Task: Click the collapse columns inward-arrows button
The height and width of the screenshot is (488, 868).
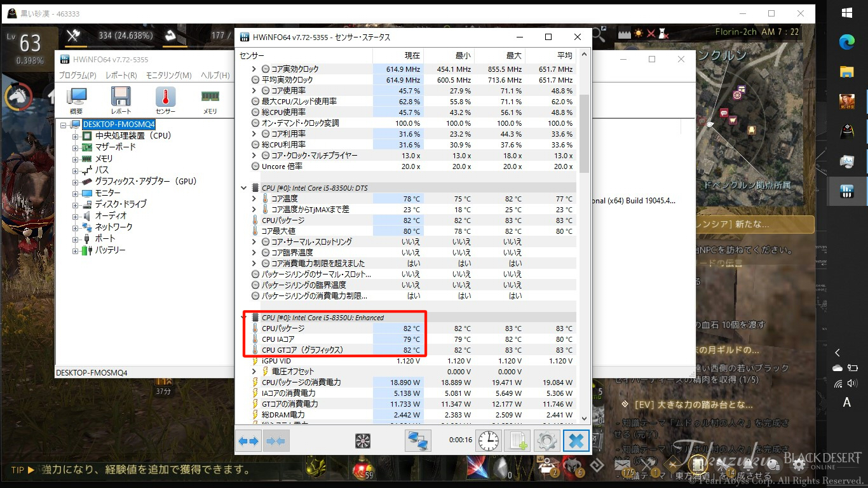Action: pos(276,441)
